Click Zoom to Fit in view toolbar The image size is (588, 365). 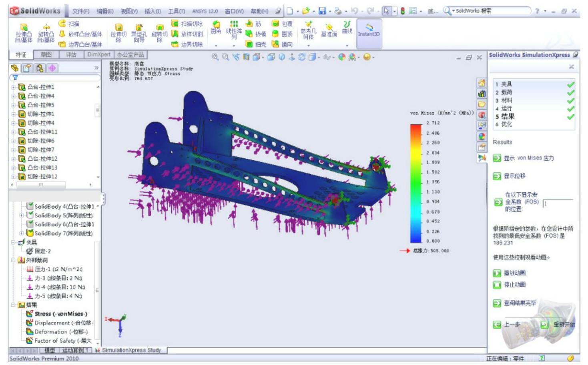215,57
